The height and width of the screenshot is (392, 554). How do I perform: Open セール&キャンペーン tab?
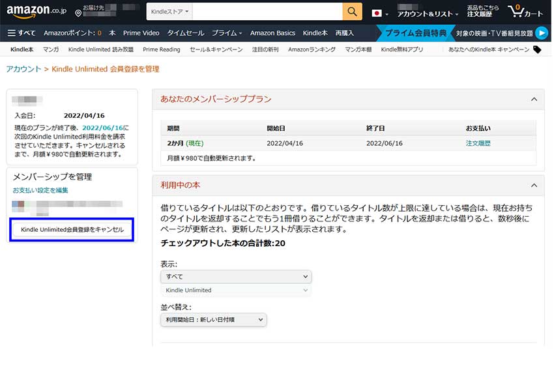[216, 49]
